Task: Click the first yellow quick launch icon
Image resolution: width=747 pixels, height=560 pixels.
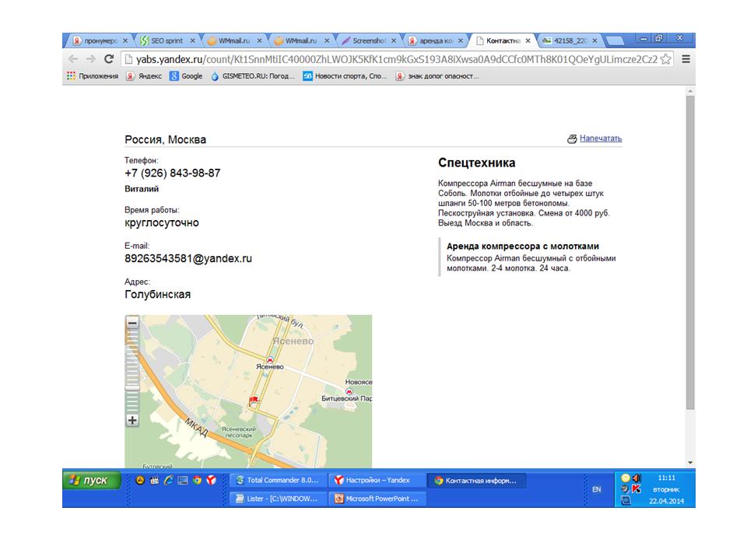Action: point(139,481)
